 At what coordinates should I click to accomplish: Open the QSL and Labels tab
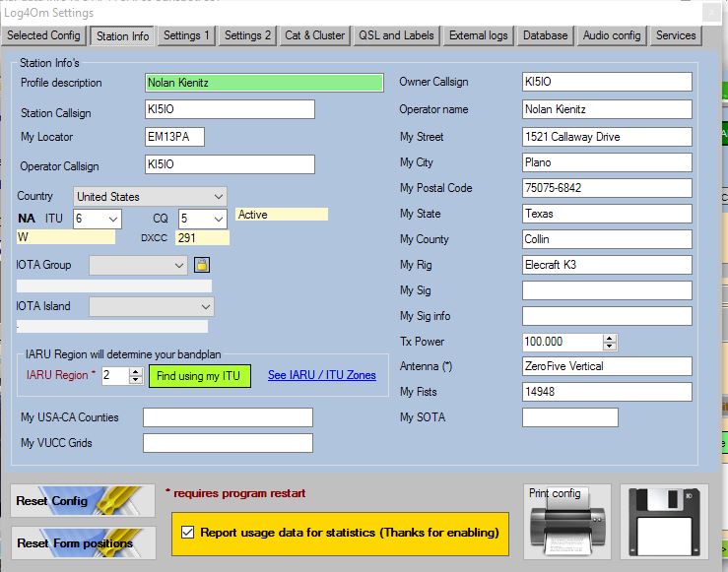(396, 35)
